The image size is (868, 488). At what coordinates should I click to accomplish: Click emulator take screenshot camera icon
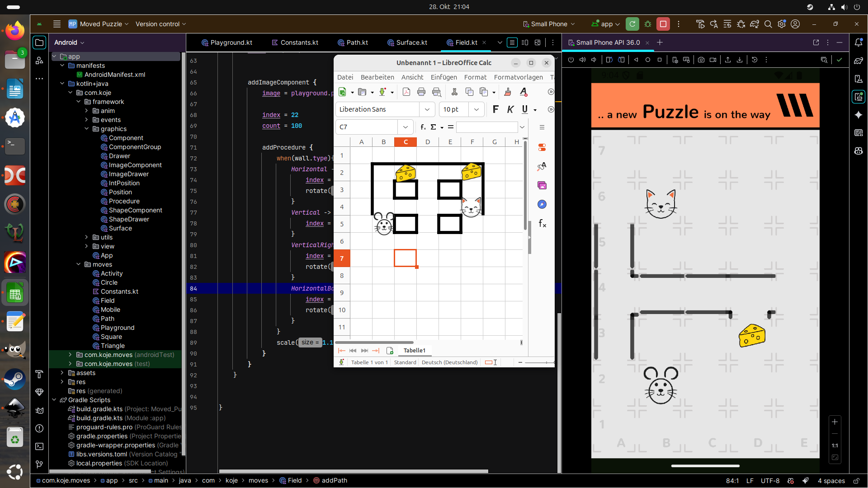pos(701,60)
